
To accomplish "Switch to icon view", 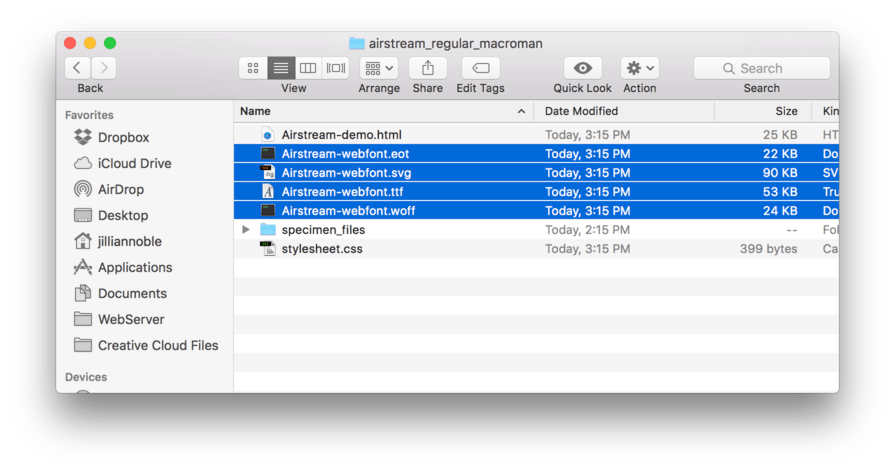I will (253, 68).
